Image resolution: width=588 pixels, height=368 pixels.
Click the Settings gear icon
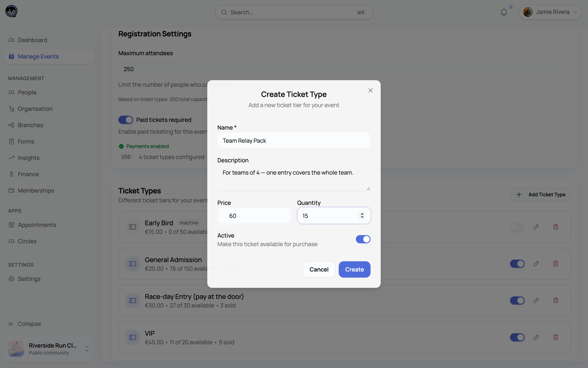click(11, 279)
